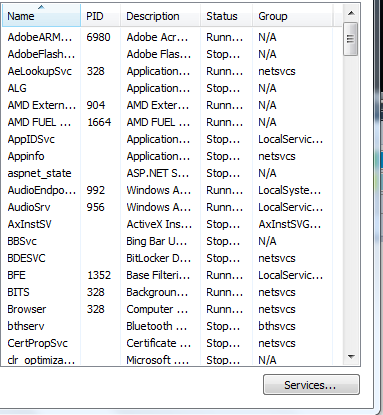Click the Bing Bar U... description cell
The image size is (383, 415).
[157, 241]
